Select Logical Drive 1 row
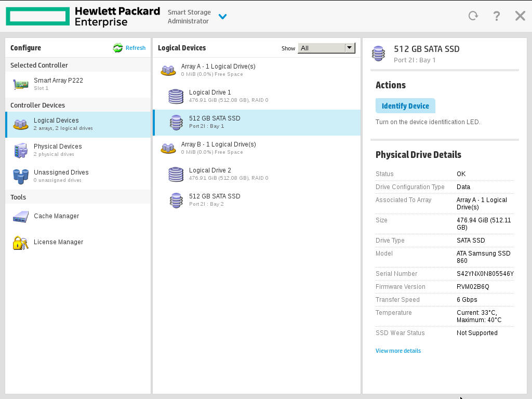The image size is (532, 399). click(x=257, y=96)
